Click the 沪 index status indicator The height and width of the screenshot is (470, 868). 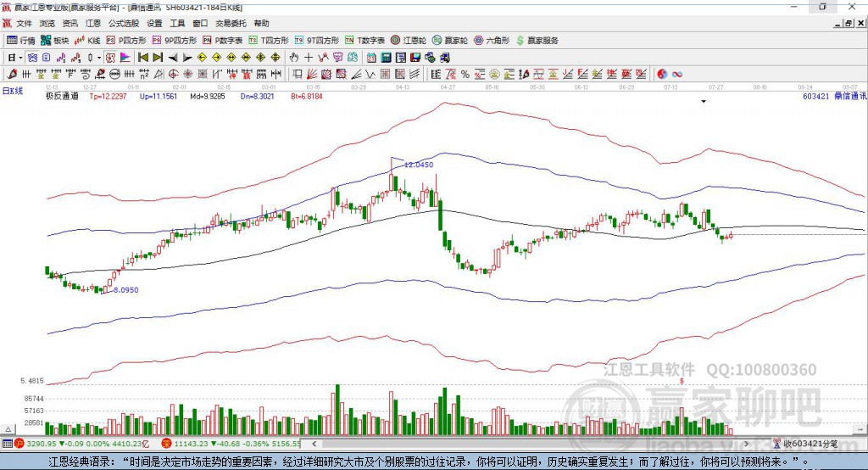coord(19,444)
